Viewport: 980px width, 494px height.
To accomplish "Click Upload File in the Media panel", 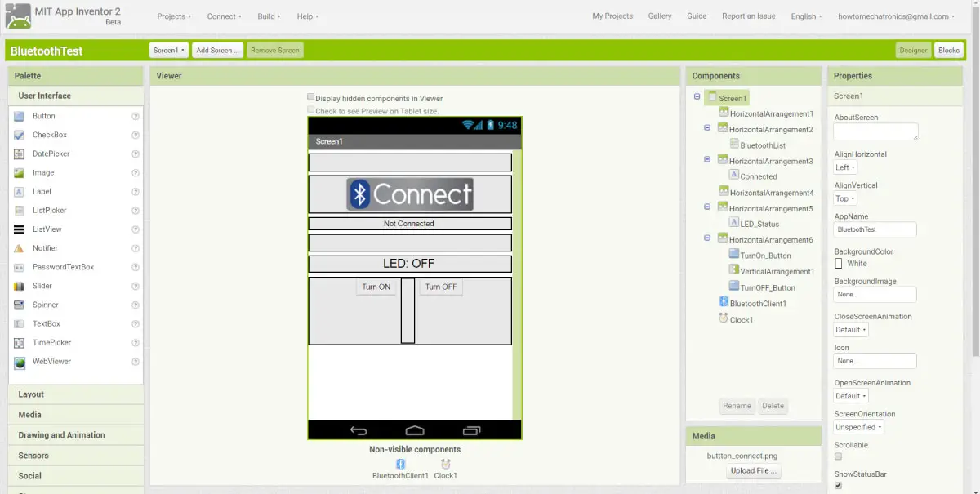I will pos(752,471).
